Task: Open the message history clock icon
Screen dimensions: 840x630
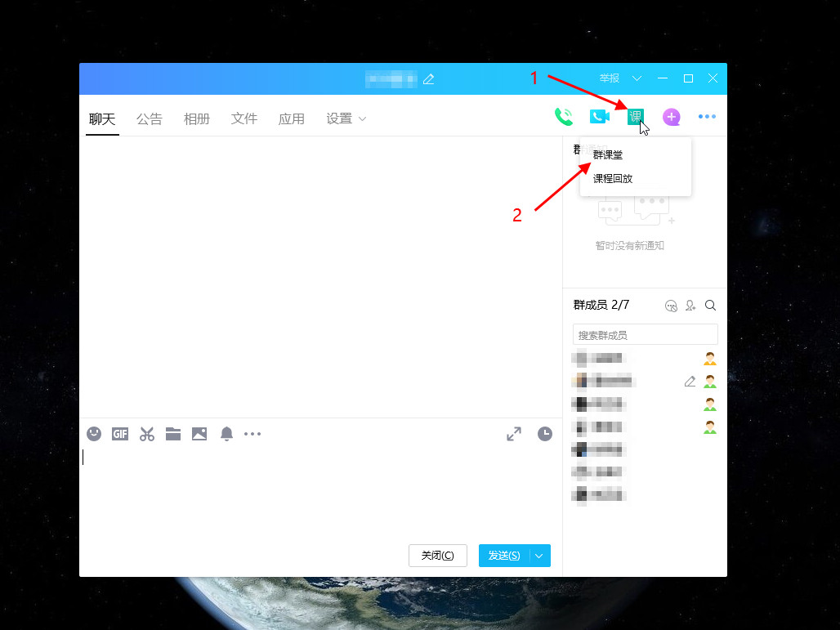Action: click(545, 434)
